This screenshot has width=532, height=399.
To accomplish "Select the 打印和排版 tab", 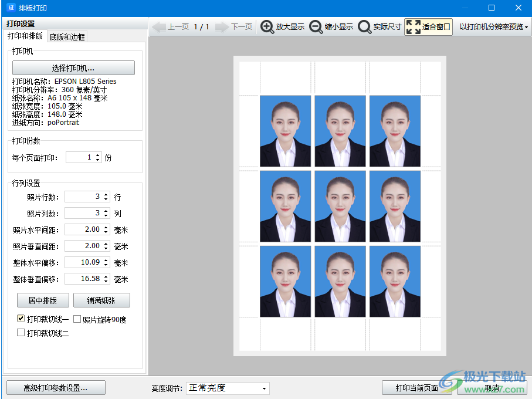I will (25, 36).
